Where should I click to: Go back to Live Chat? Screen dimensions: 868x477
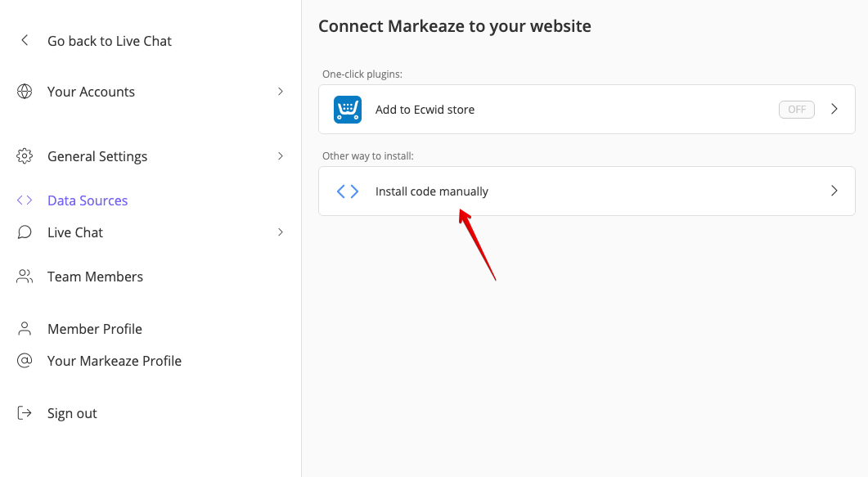point(110,41)
